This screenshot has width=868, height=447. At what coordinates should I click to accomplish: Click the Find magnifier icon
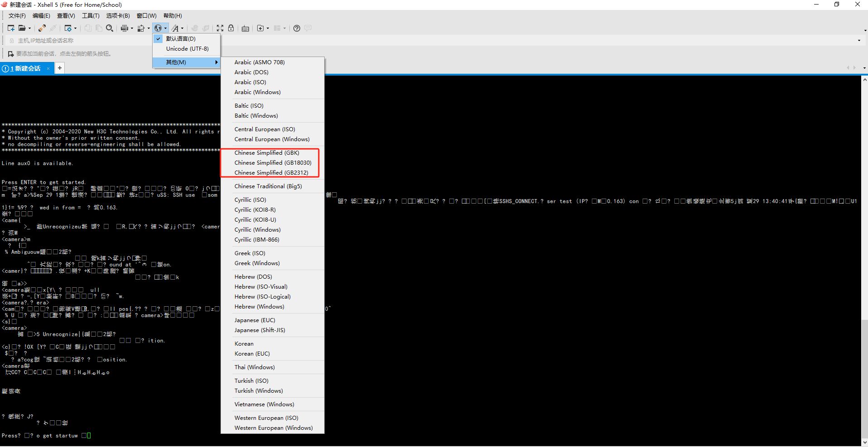point(110,28)
